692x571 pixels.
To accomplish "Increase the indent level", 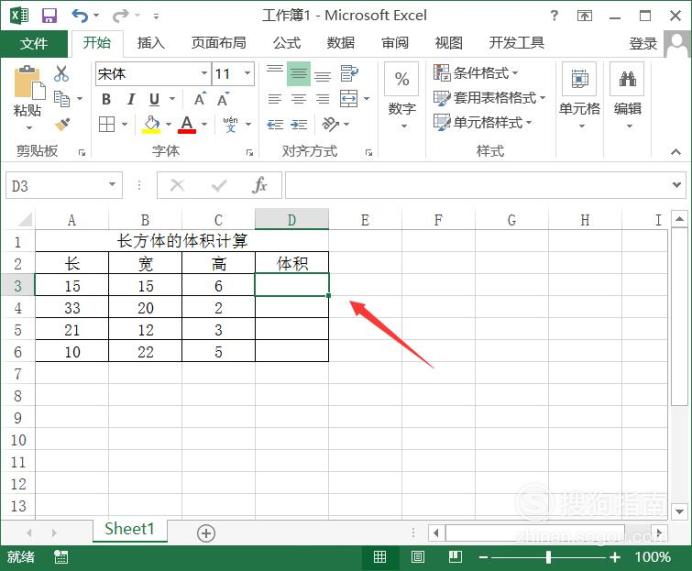I will (299, 125).
